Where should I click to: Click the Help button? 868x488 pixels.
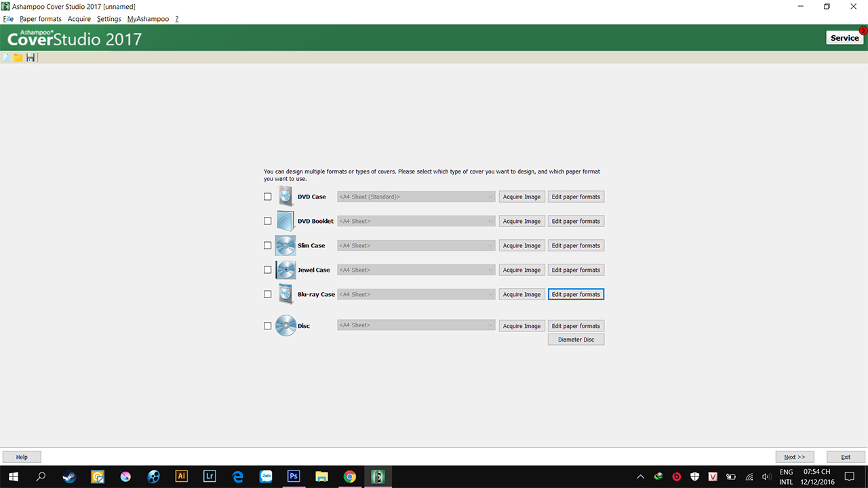(x=22, y=457)
